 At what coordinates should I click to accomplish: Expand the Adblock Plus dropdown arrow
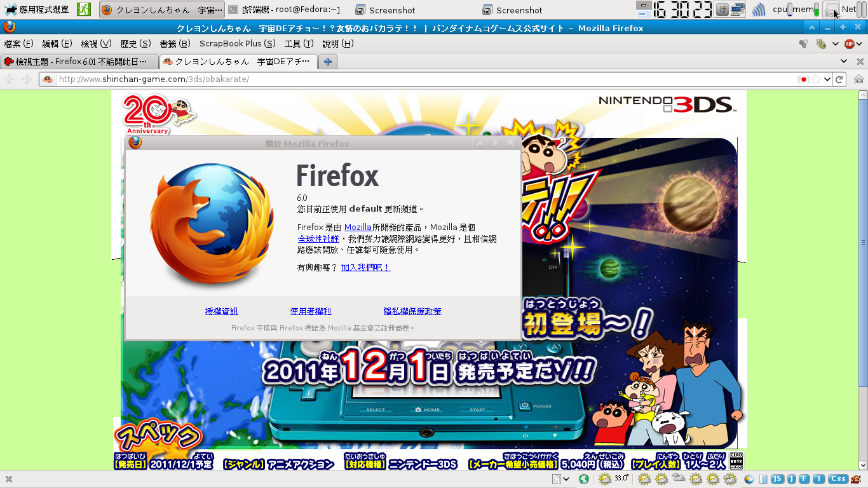[860, 44]
